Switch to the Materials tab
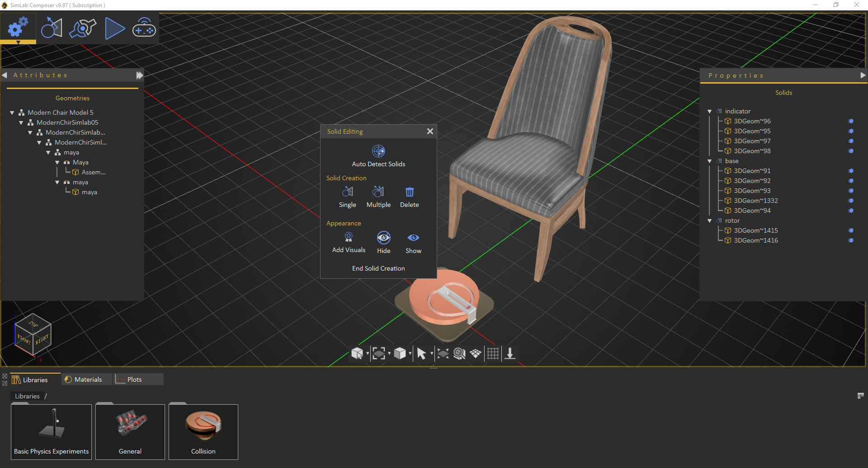Screen dimensions: 868x468 pyautogui.click(x=87, y=379)
